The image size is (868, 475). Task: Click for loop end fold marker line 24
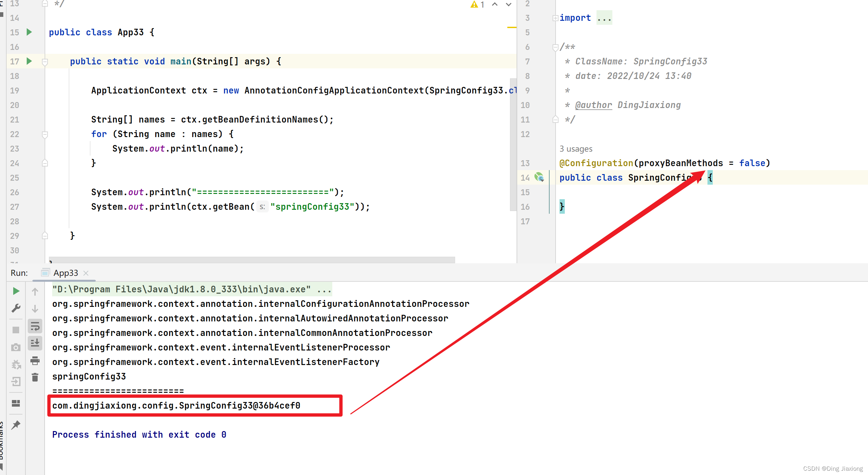[45, 164]
